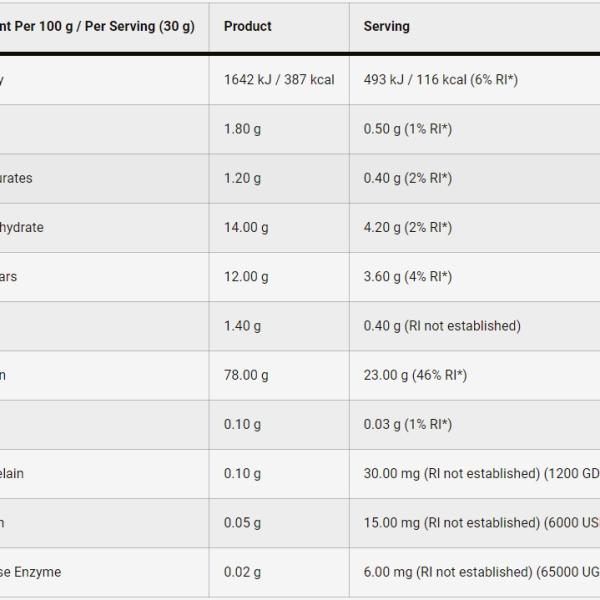Click the 1.20 g saturates value

[242, 178]
